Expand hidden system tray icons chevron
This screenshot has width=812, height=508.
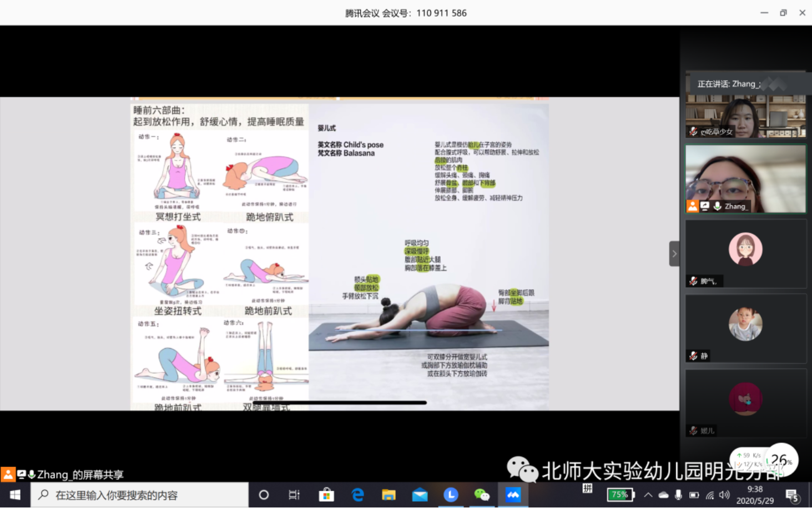648,495
